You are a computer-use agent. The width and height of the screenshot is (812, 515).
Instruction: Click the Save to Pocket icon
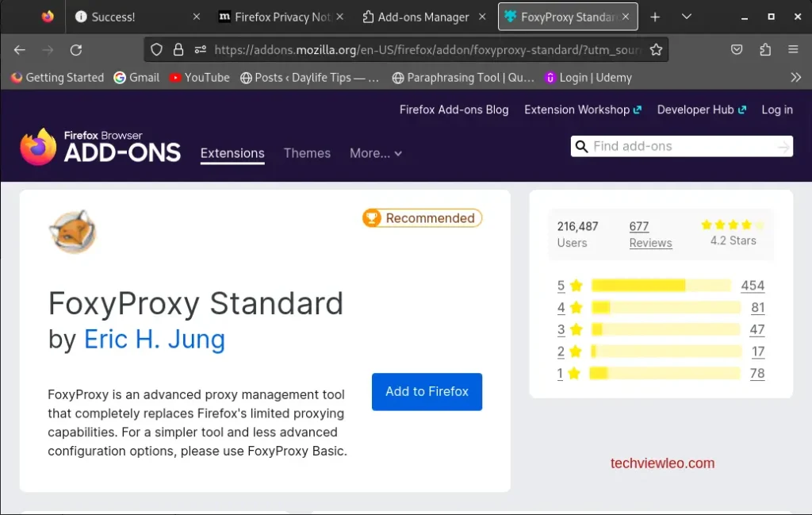click(737, 50)
